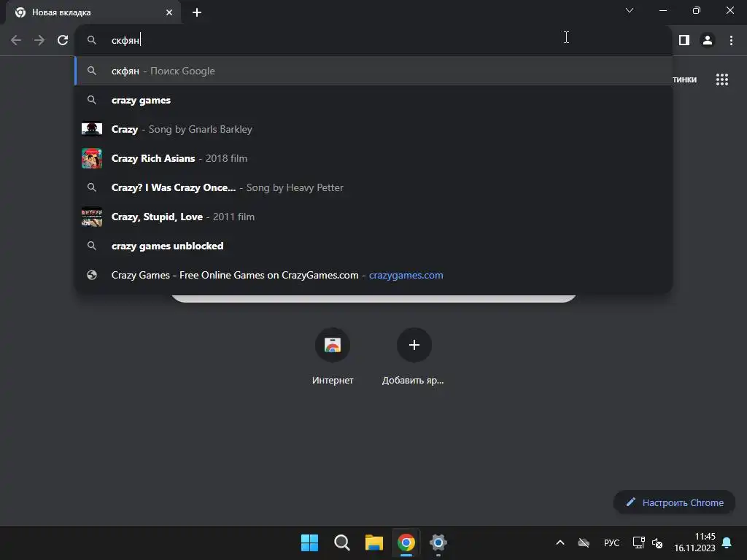The width and height of the screenshot is (747, 560).
Task: Expand hidden system tray icons
Action: tap(560, 542)
